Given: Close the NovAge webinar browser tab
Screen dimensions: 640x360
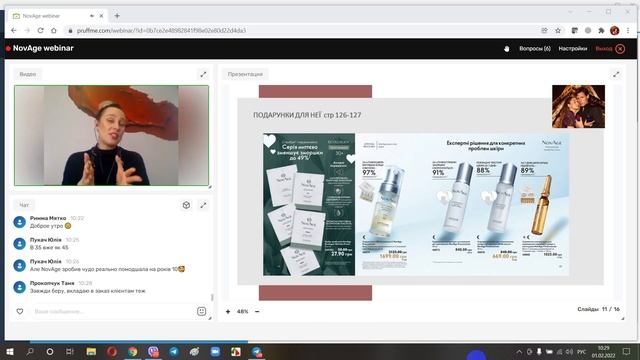Looking at the screenshot, I should (x=101, y=16).
